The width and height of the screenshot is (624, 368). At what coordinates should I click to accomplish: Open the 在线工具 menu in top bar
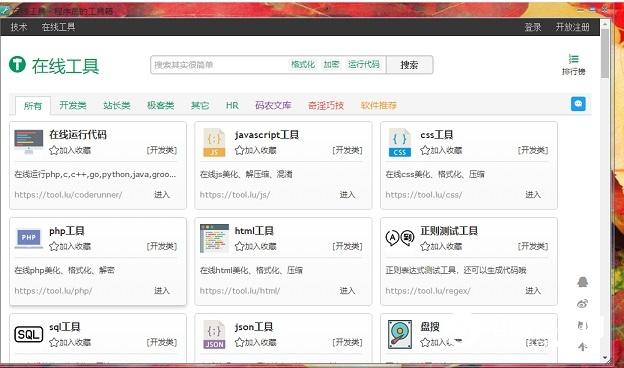[x=58, y=27]
